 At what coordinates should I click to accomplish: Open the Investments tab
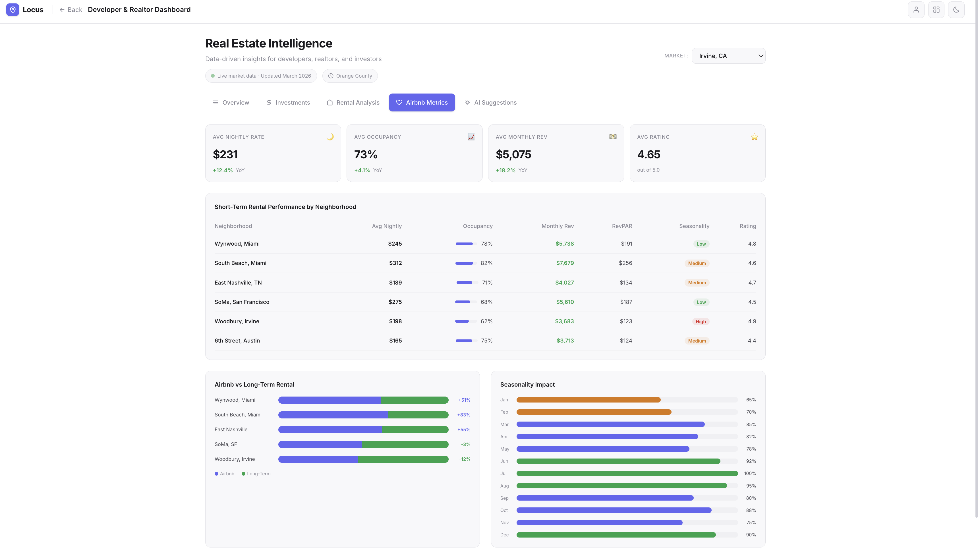[x=288, y=102]
